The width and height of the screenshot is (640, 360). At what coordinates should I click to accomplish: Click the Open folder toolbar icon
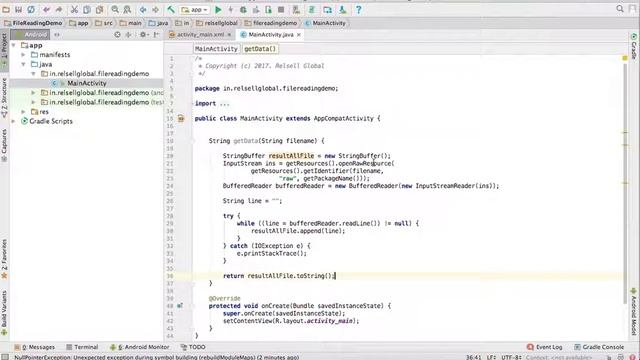click(x=6, y=9)
